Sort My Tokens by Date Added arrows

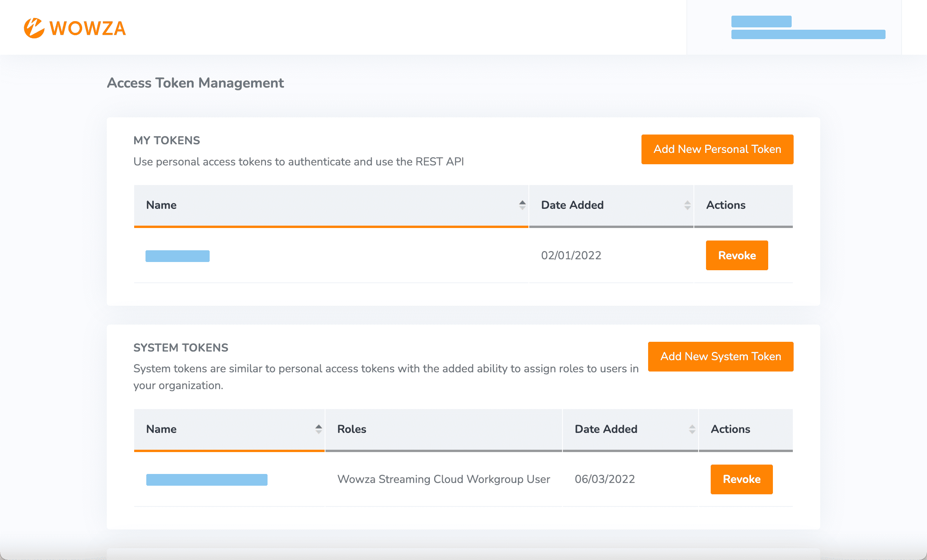tap(687, 205)
